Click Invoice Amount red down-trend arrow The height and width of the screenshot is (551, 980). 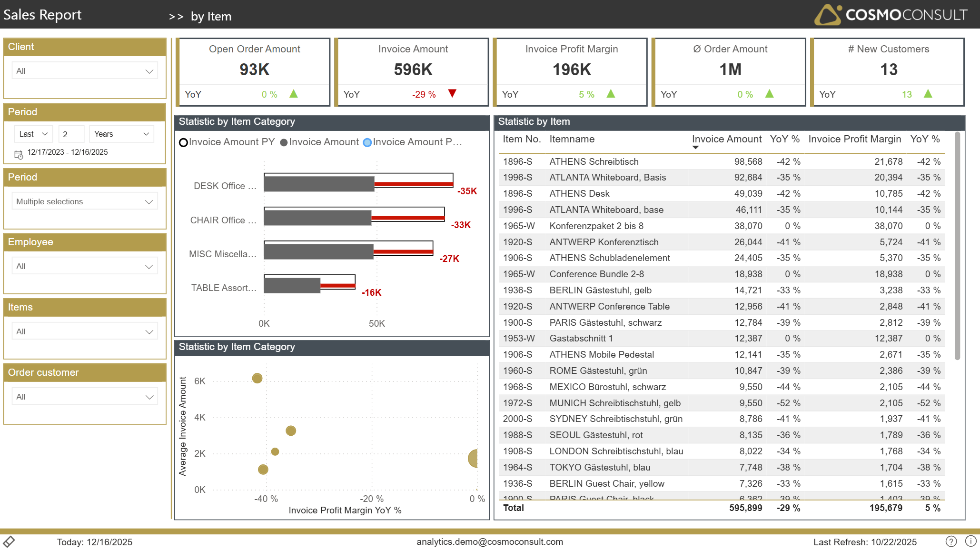[x=452, y=93]
